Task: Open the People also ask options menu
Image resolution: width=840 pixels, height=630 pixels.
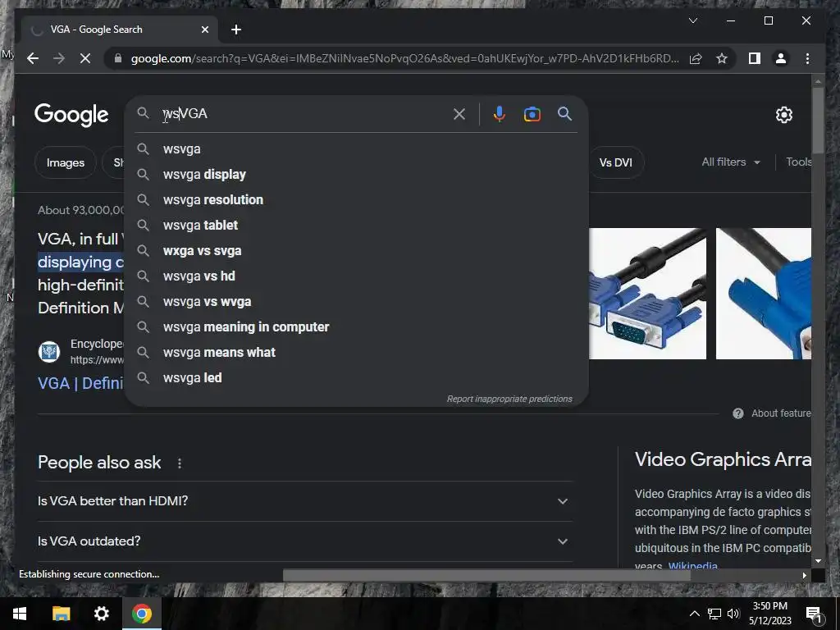Action: pos(180,463)
